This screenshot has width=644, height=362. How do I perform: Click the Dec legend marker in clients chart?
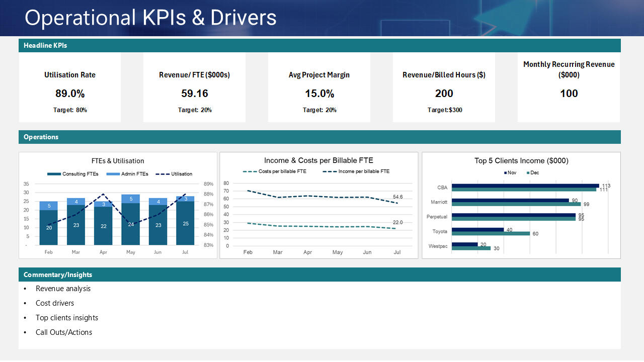click(528, 173)
